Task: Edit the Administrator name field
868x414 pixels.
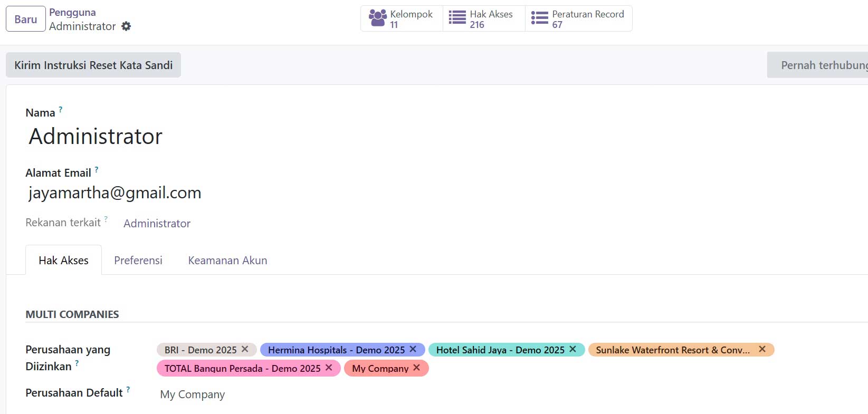Action: (x=96, y=136)
